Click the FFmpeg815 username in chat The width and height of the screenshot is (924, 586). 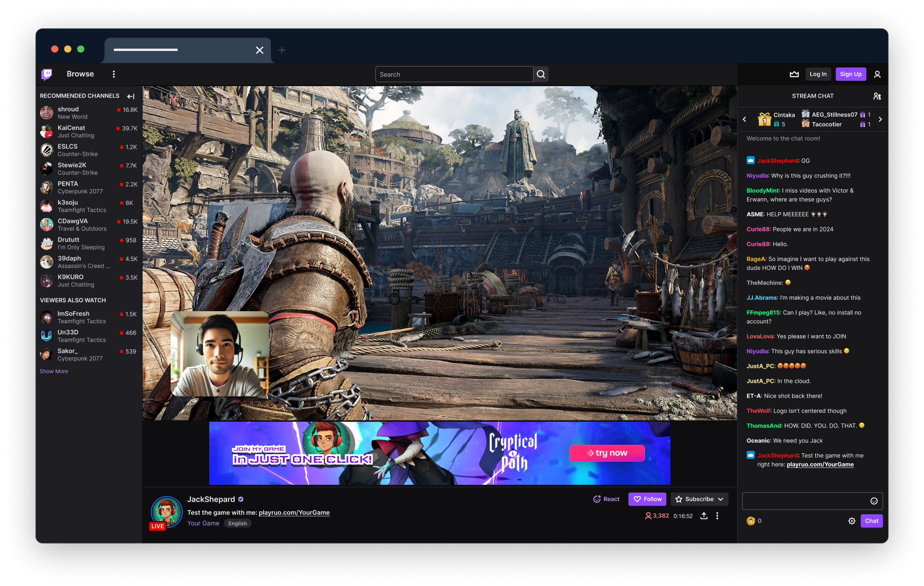[x=763, y=313]
